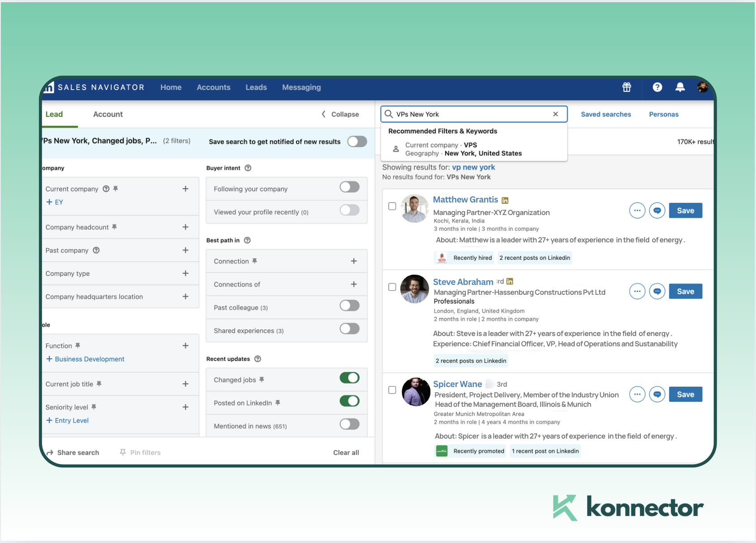The height and width of the screenshot is (543, 756).
Task: Expand Company headquarters location filter
Action: 185,297
